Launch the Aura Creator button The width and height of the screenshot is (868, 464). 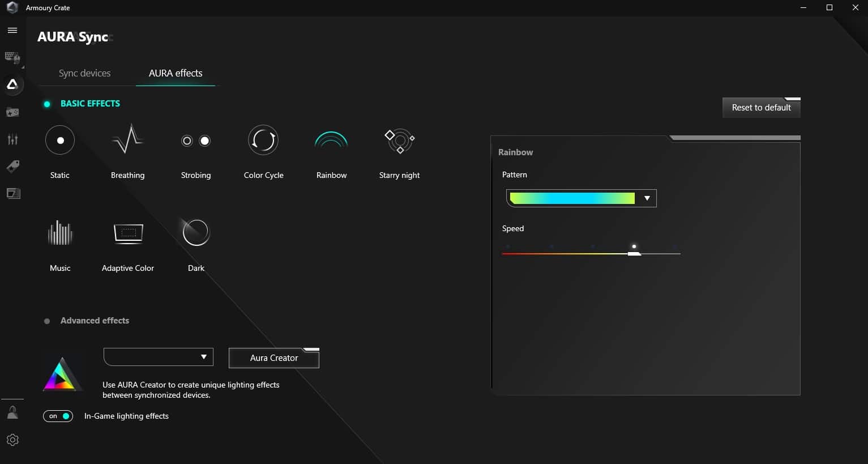(x=274, y=358)
